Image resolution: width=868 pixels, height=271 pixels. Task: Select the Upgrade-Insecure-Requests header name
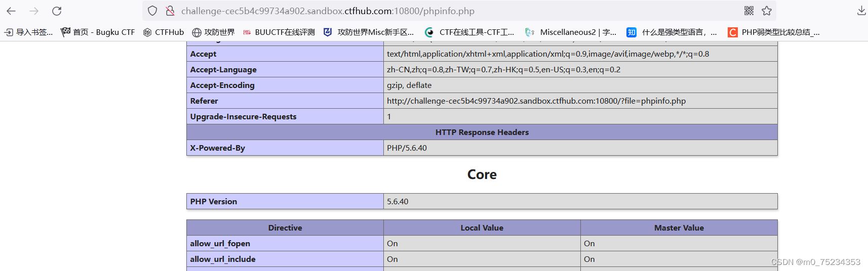pyautogui.click(x=243, y=116)
